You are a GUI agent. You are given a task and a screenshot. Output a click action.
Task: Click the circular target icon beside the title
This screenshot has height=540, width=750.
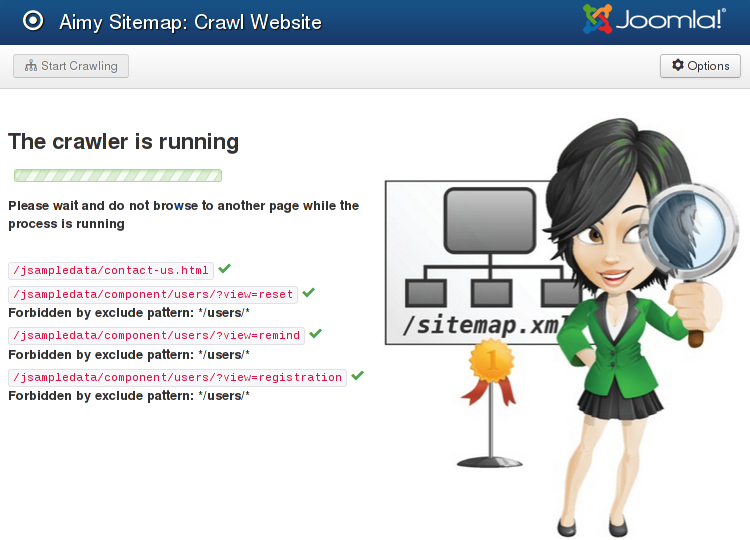[33, 21]
